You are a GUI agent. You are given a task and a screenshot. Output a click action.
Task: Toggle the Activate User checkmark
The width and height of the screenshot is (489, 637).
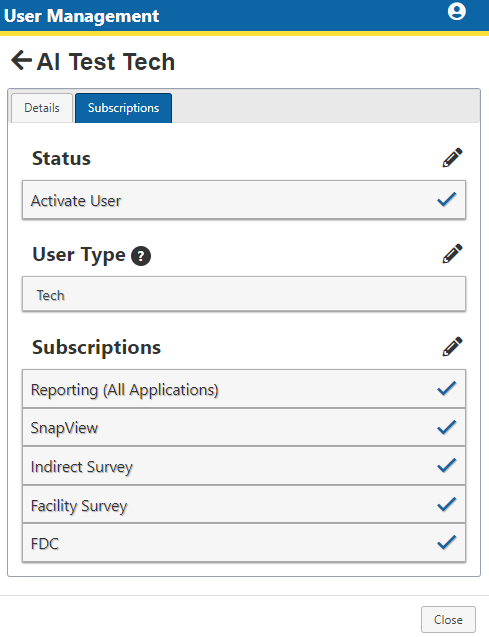pyautogui.click(x=447, y=199)
